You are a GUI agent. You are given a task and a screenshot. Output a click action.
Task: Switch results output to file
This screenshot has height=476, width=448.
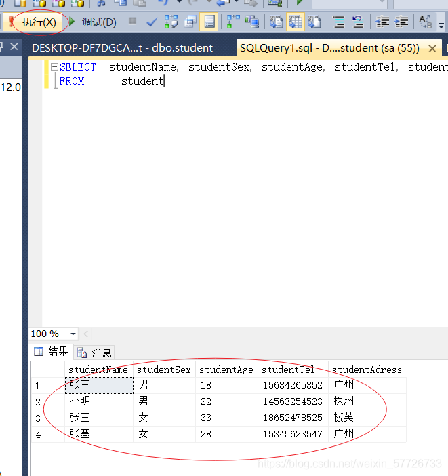pyautogui.click(x=314, y=22)
